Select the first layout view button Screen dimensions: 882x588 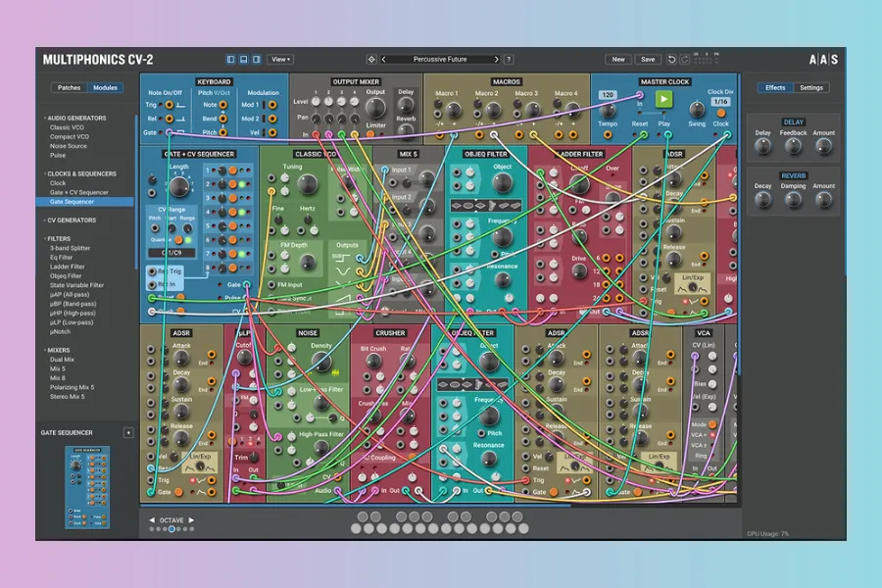[x=231, y=60]
